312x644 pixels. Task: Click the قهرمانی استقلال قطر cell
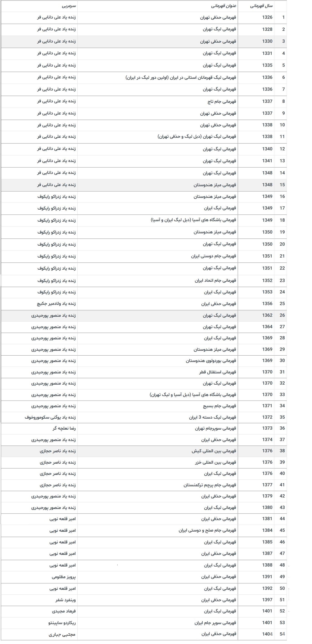pyautogui.click(x=217, y=372)
